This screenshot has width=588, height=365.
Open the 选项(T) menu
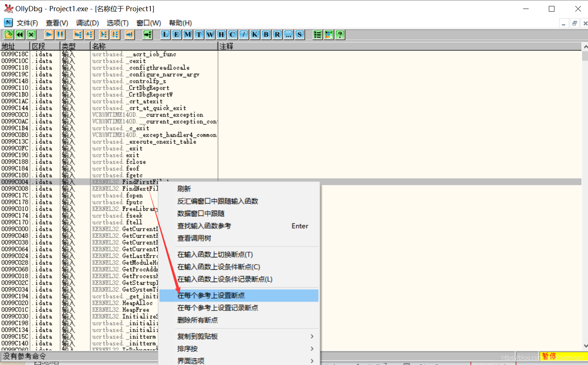tap(118, 23)
